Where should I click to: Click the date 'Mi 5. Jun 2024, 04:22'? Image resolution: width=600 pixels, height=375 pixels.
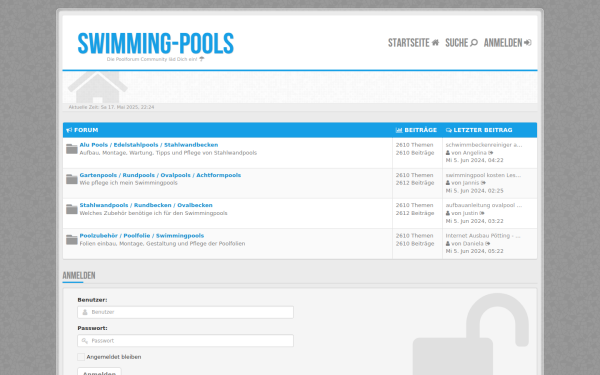click(474, 160)
